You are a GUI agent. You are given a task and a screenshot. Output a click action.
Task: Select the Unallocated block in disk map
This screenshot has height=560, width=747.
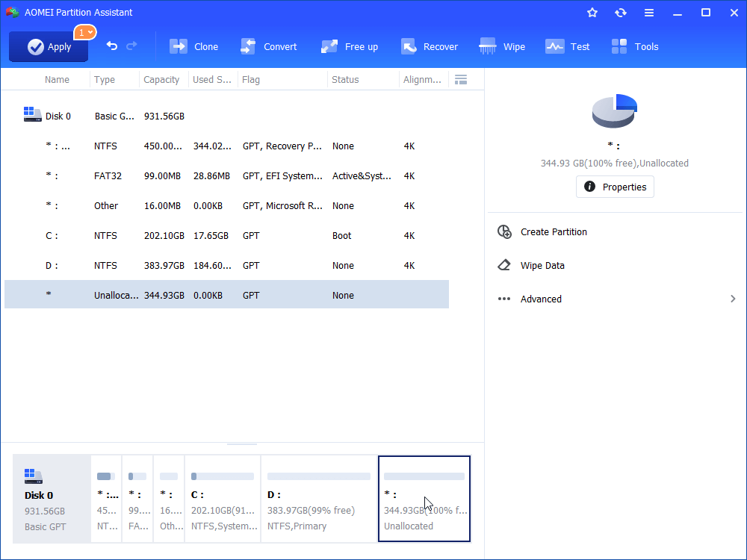[x=424, y=499]
